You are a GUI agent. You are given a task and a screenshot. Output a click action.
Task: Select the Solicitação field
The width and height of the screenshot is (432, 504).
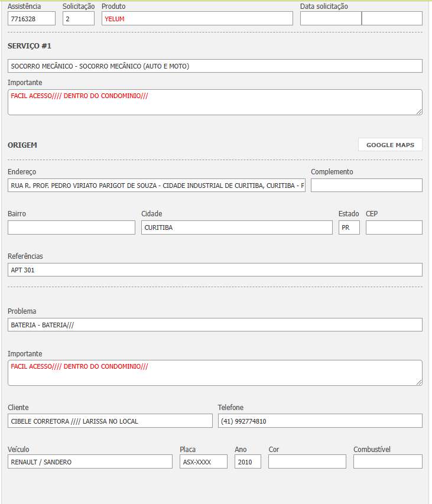(78, 18)
